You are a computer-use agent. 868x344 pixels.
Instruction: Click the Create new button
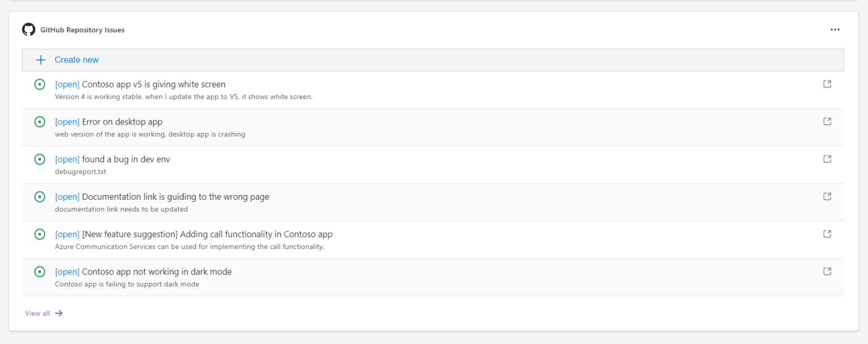[x=76, y=59]
